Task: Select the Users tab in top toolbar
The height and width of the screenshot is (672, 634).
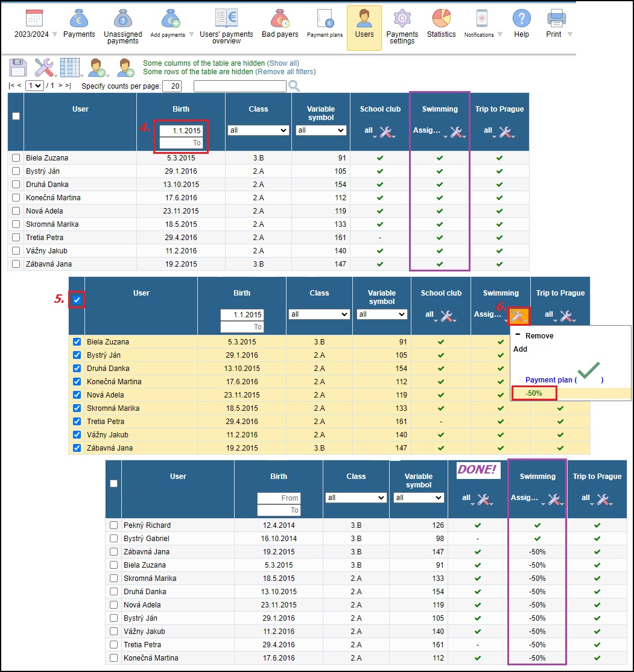Action: click(364, 28)
